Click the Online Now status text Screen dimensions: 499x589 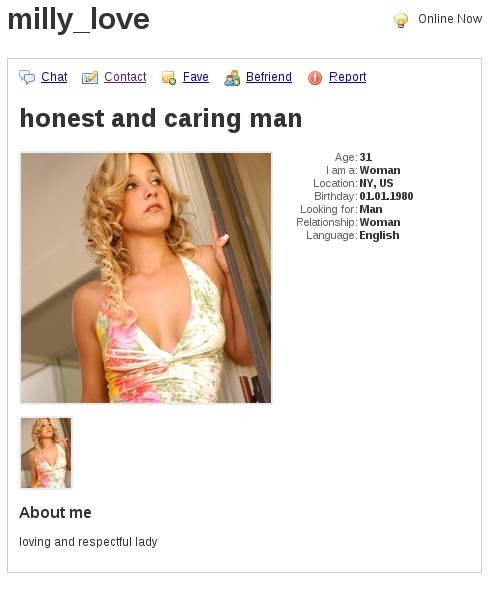tap(450, 19)
